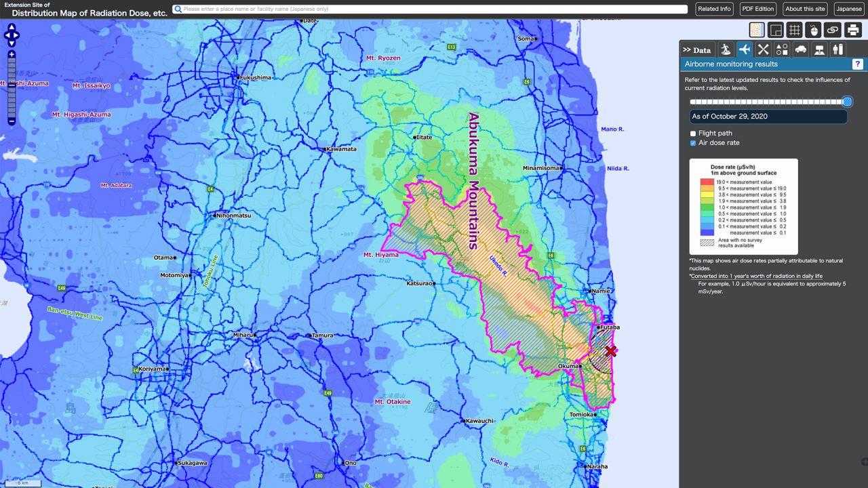The height and width of the screenshot is (488, 868).
Task: Click the red X power plant marker
Action: 611,351
